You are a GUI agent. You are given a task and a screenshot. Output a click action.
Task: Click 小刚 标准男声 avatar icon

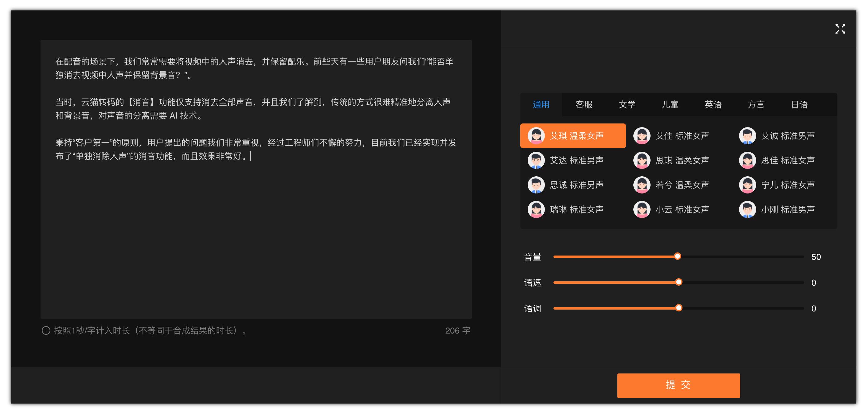pos(747,209)
